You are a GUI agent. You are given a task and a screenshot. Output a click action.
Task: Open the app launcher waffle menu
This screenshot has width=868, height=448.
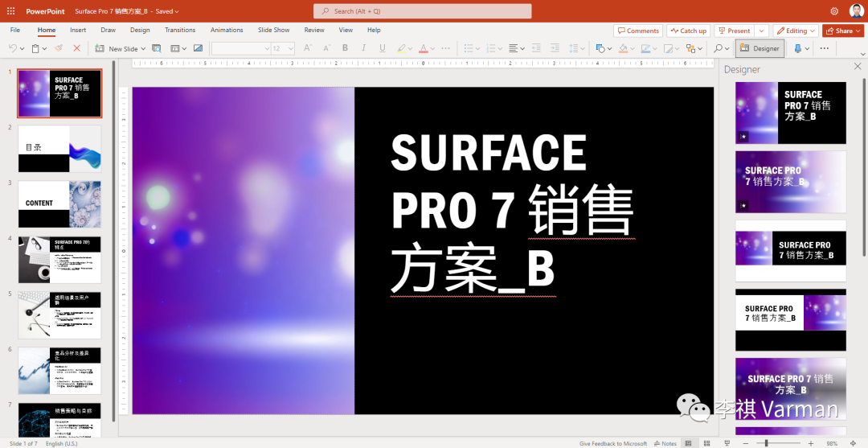(11, 11)
